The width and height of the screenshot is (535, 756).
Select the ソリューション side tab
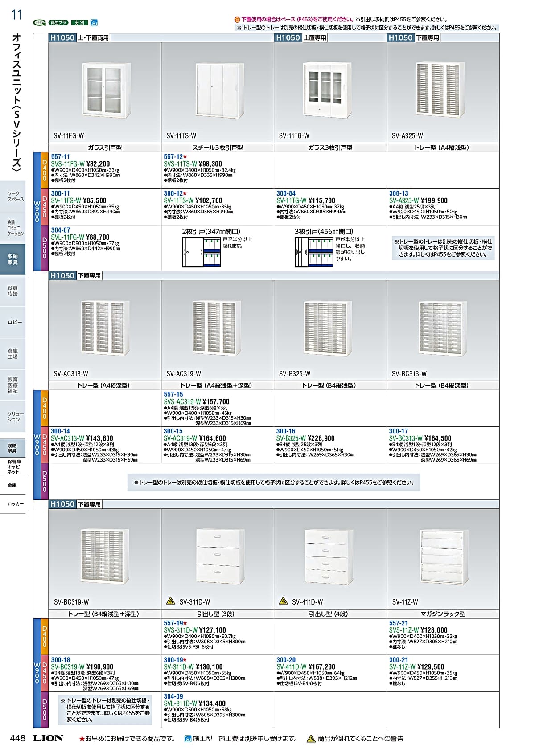(x=13, y=417)
